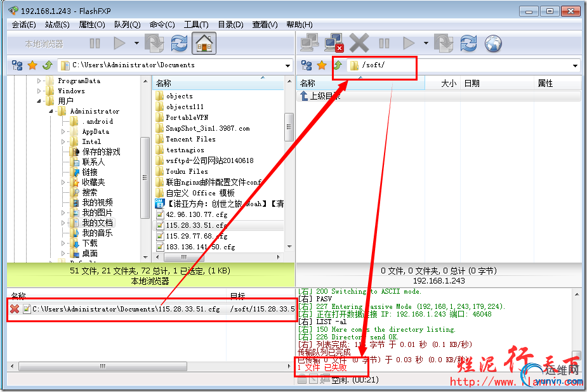Open remote transfer play dropdown arrow
Image resolution: width=587 pixels, height=392 pixels.
426,43
